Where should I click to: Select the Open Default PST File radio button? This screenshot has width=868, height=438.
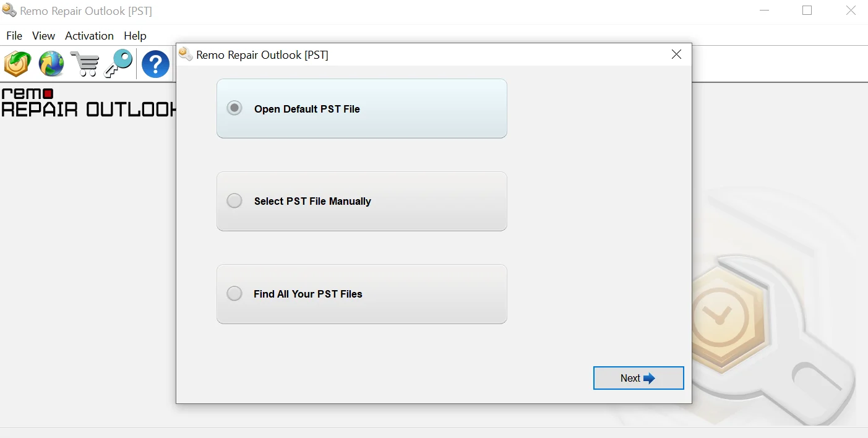tap(234, 108)
